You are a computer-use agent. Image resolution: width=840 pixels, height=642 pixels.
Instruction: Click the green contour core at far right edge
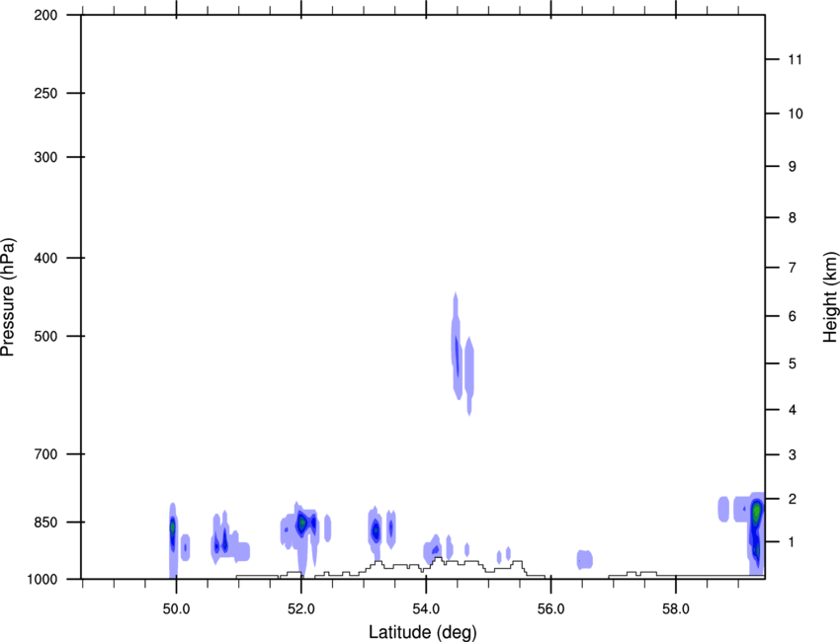click(756, 513)
